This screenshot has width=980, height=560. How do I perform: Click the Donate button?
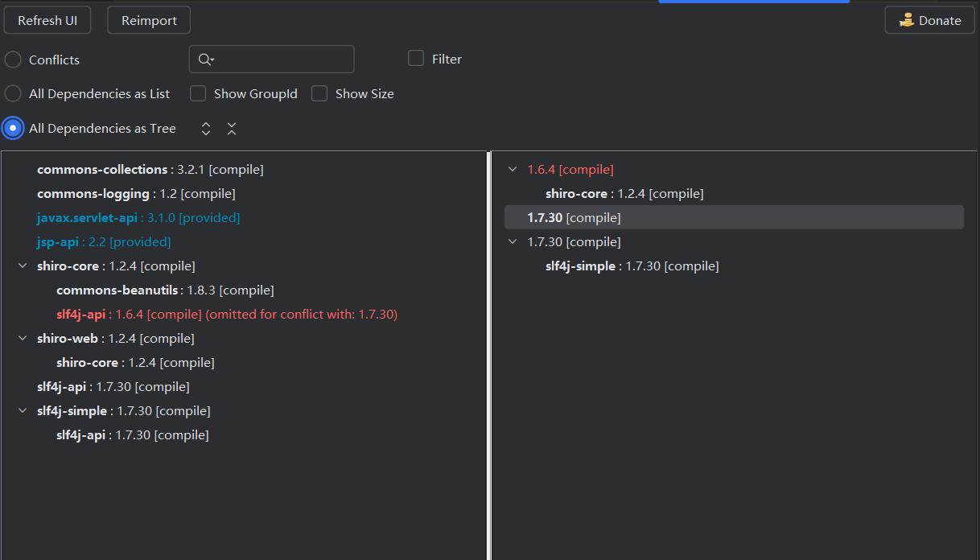click(x=929, y=21)
